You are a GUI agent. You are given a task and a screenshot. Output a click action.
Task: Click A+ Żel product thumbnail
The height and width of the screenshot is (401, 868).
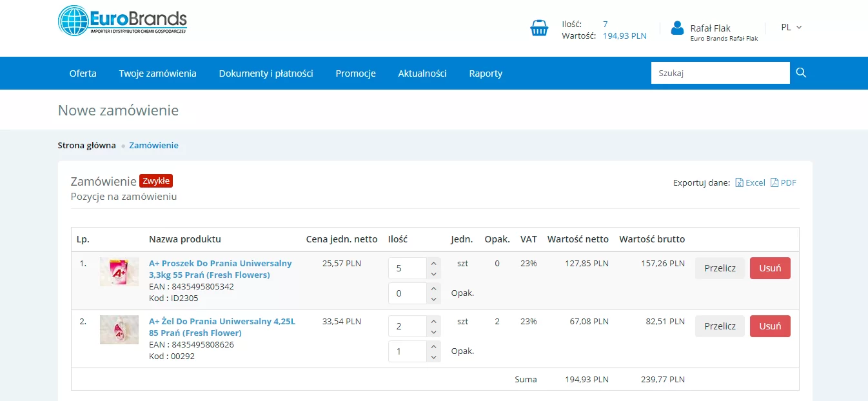[x=119, y=330]
